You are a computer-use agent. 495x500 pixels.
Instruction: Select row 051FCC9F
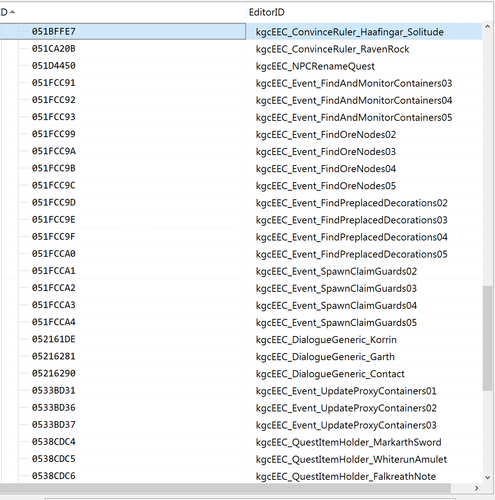pos(54,237)
